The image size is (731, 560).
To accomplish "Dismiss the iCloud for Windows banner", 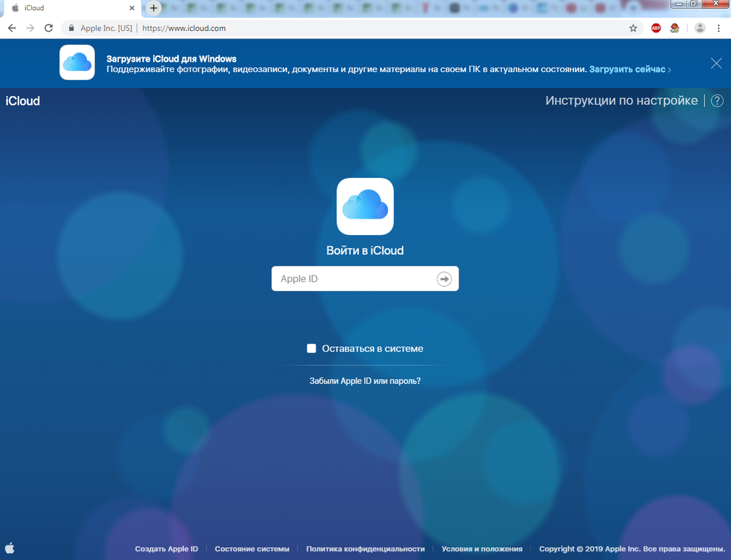I will tap(716, 63).
